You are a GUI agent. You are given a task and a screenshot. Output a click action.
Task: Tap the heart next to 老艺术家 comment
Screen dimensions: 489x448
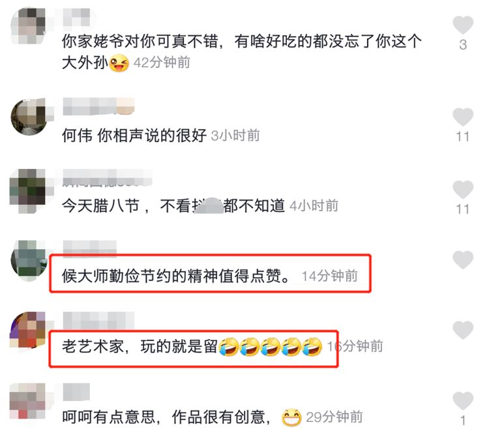tap(463, 330)
